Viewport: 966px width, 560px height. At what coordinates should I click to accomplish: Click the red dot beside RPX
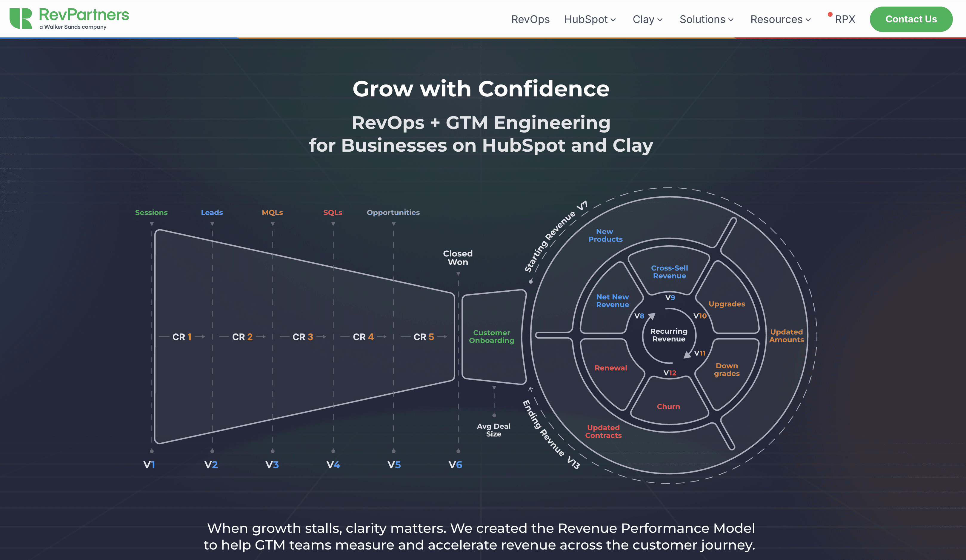coord(830,15)
